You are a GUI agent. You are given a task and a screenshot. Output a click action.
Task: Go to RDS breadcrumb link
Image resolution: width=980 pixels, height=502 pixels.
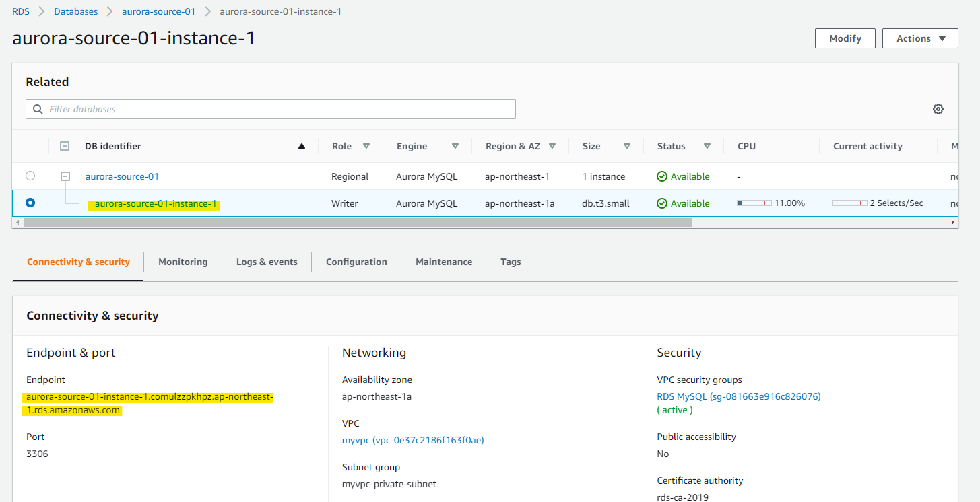tap(21, 11)
